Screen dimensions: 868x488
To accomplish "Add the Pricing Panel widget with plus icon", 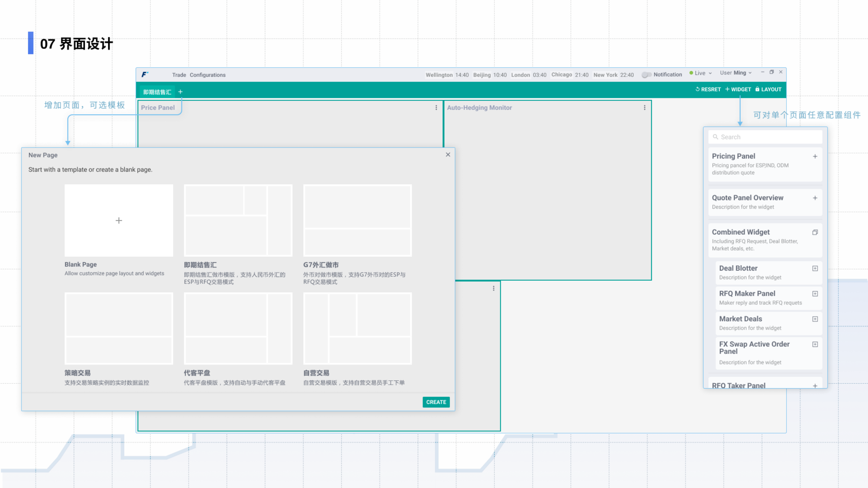I will point(815,156).
